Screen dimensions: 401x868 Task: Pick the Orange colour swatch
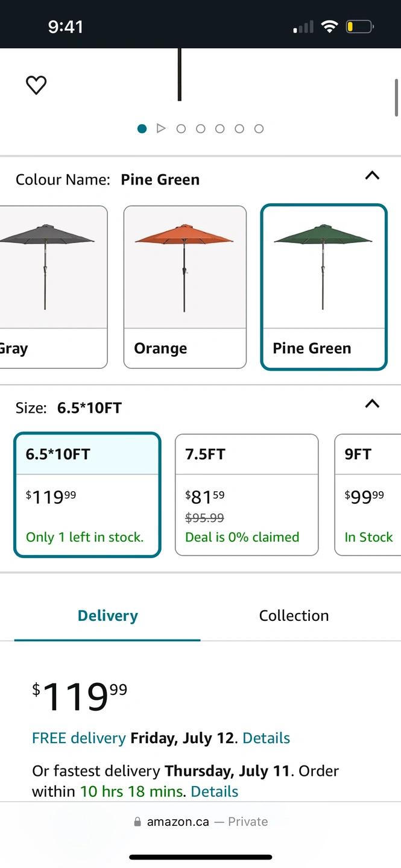pyautogui.click(x=185, y=286)
